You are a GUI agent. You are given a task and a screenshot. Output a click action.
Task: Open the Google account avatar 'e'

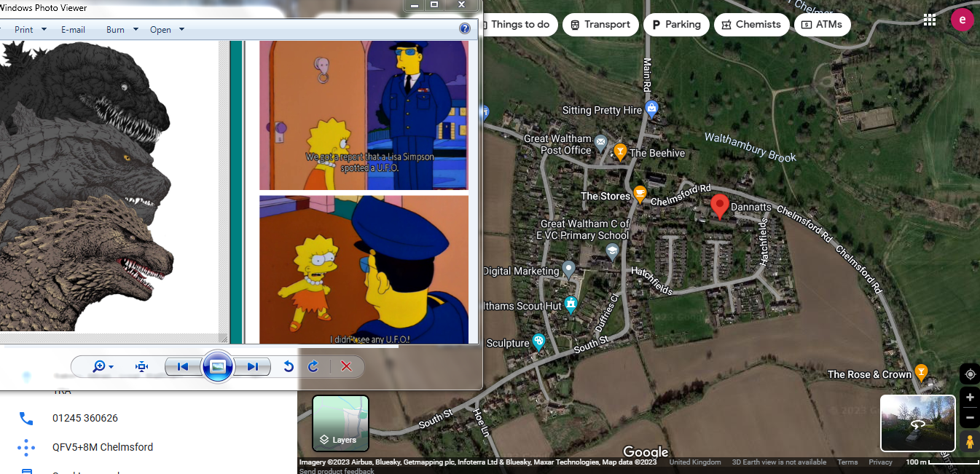click(x=963, y=20)
